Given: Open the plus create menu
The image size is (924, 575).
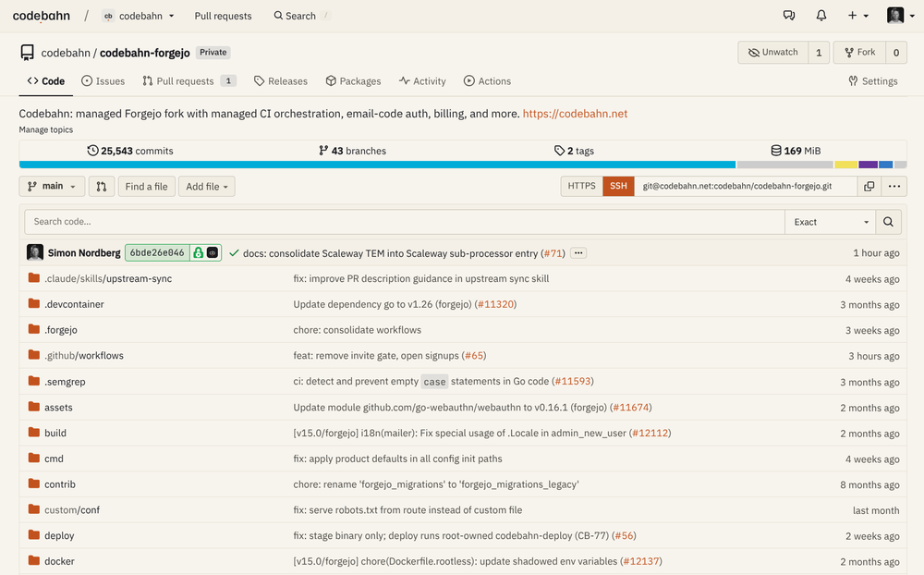Looking at the screenshot, I should tap(858, 16).
